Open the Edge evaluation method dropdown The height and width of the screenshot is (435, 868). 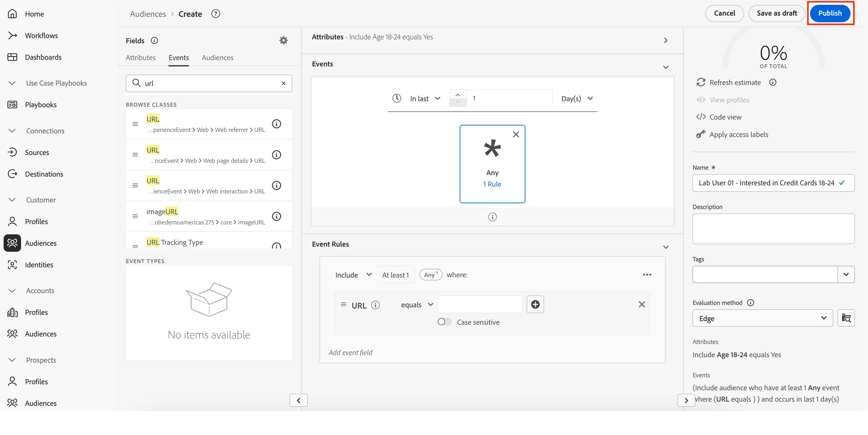762,318
